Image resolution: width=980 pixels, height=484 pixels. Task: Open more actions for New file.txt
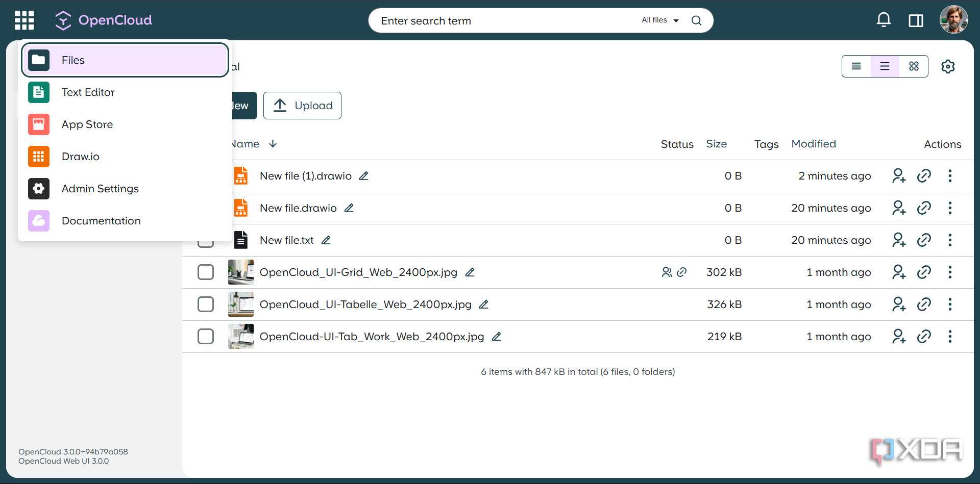tap(950, 240)
